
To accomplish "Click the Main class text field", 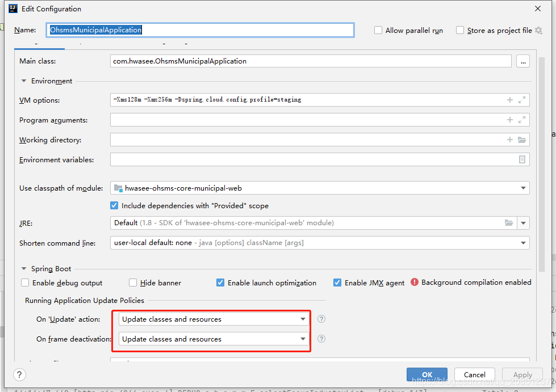I will pos(311,61).
